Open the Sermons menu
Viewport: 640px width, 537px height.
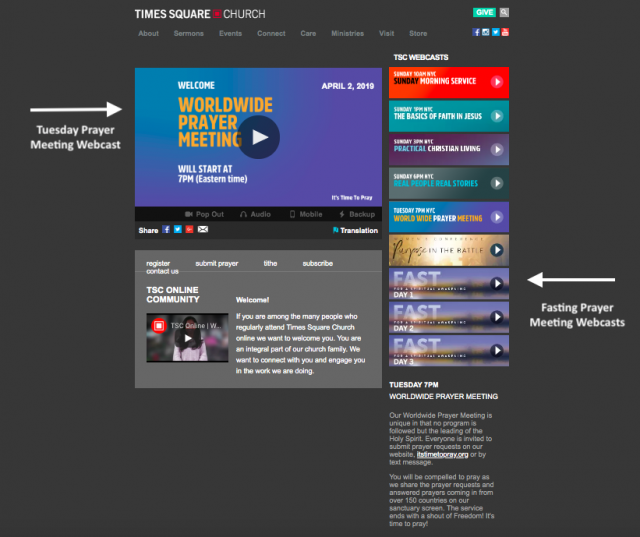pyautogui.click(x=189, y=33)
